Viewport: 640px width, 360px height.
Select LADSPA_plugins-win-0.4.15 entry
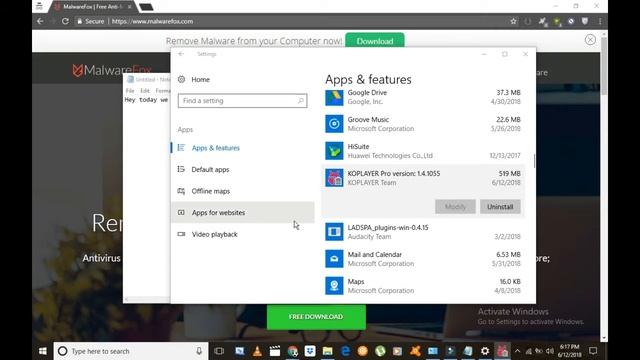click(423, 232)
